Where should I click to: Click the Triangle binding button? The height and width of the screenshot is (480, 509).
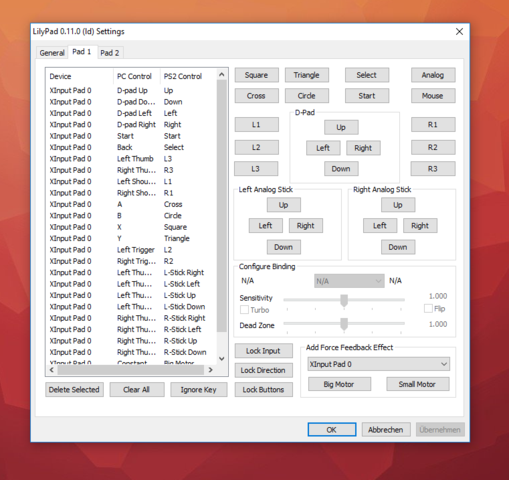click(307, 75)
